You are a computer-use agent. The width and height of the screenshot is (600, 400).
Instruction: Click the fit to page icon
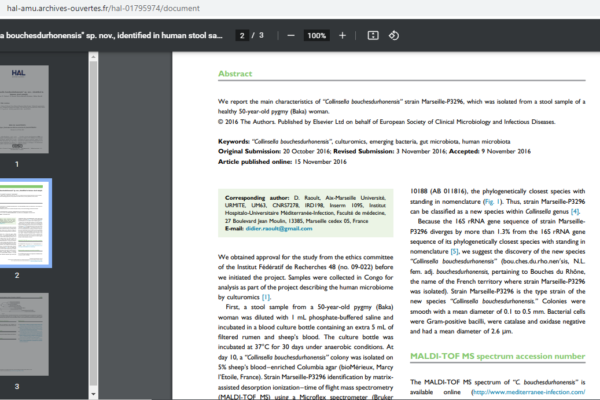pyautogui.click(x=373, y=36)
